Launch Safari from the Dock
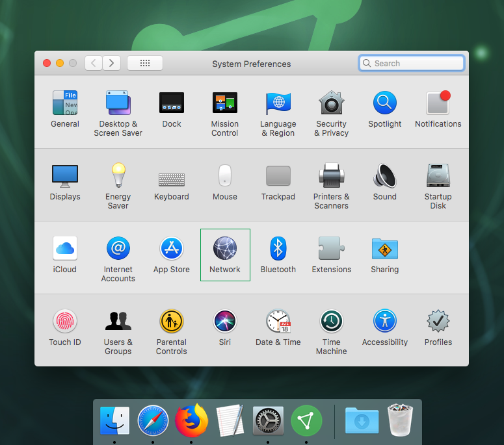This screenshot has height=445, width=504. coord(153,420)
